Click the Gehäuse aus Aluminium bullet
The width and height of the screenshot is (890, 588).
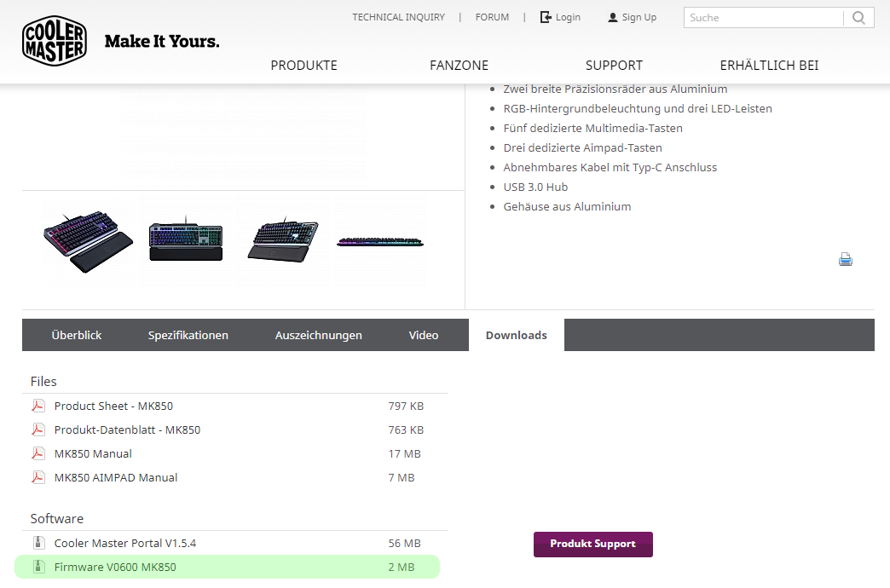pos(567,206)
